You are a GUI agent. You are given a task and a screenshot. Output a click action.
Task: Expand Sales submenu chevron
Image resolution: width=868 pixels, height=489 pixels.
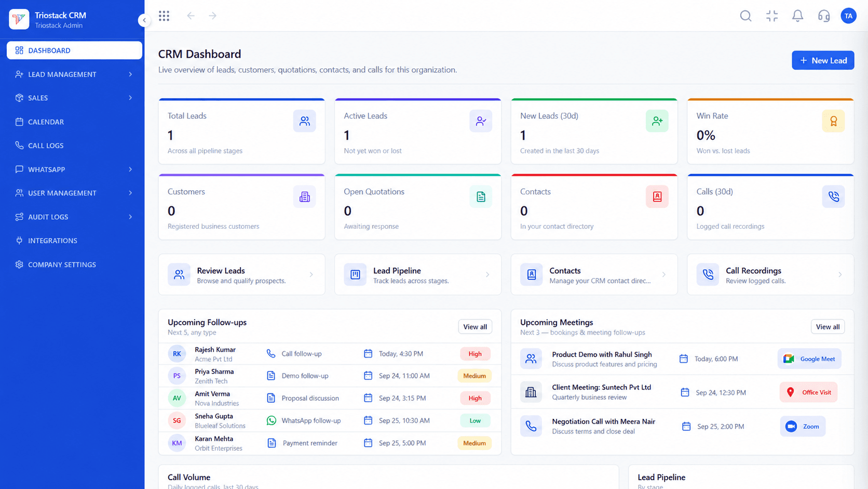[x=130, y=98]
